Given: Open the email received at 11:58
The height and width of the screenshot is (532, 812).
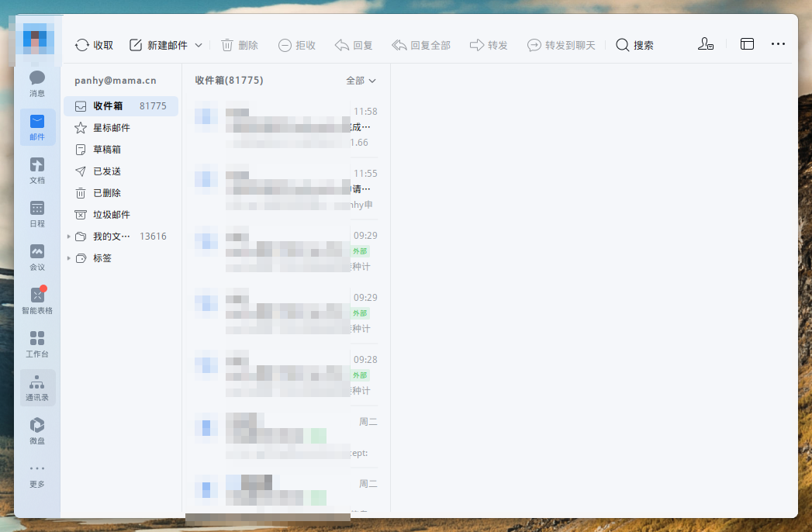Looking at the screenshot, I should point(286,127).
